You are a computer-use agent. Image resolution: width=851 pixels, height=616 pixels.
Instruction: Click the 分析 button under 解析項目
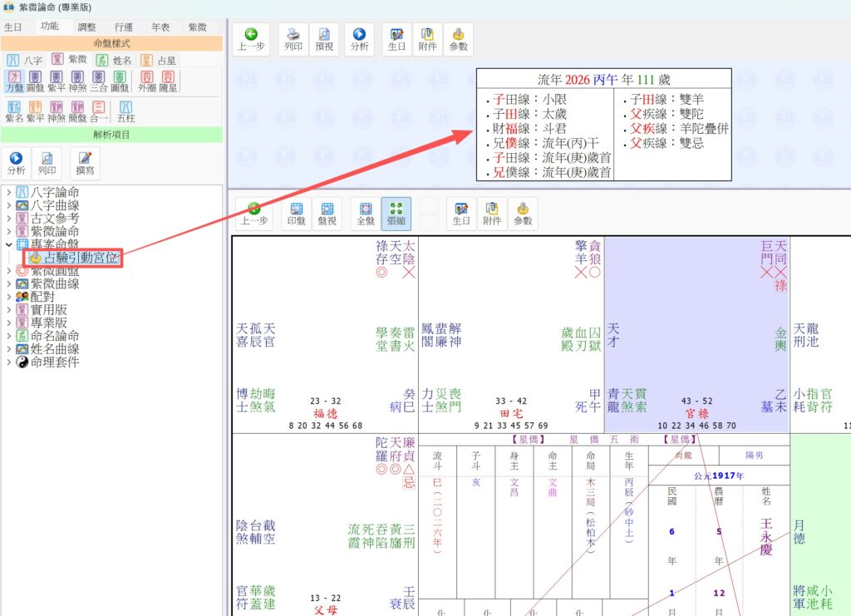click(17, 163)
